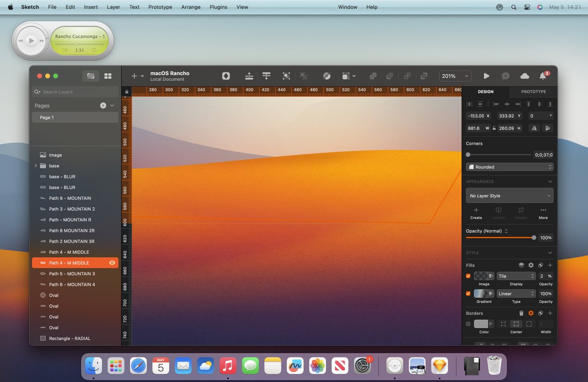Open the Tile display dropdown
Viewport: 588px width, 382px height.
516,276
